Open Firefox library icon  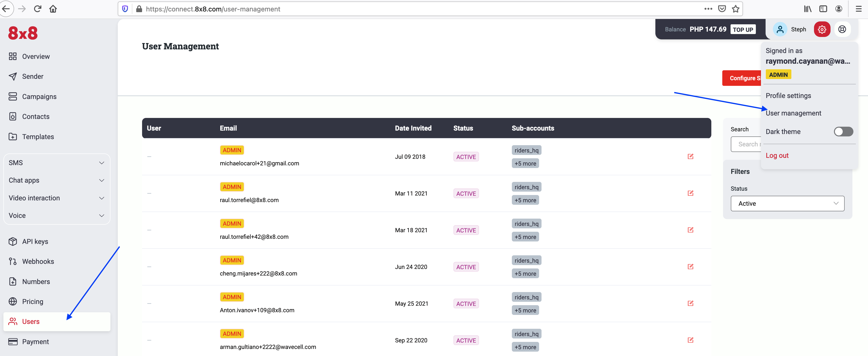pos(808,9)
